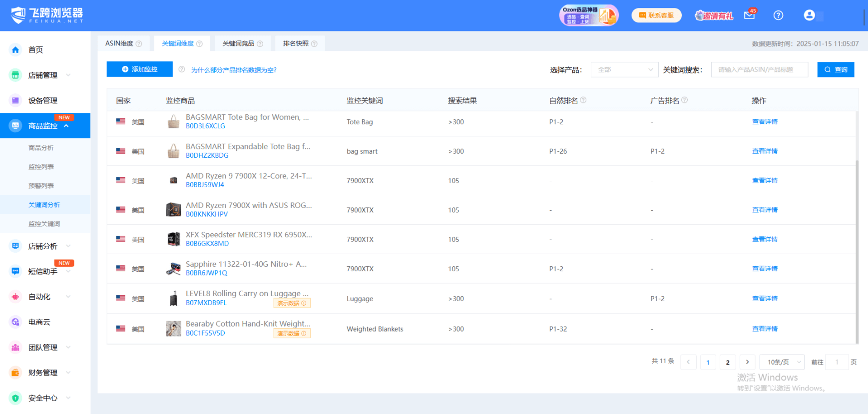
Task: Click the automation robot sidebar icon
Action: 15,297
